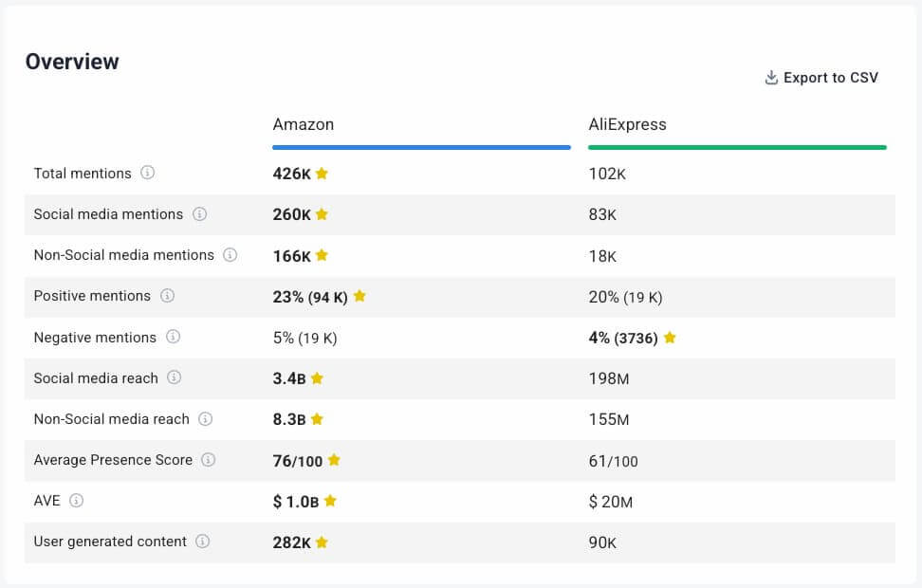Click info icon beside Negative mentions
This screenshot has width=922, height=588.
[x=173, y=337]
